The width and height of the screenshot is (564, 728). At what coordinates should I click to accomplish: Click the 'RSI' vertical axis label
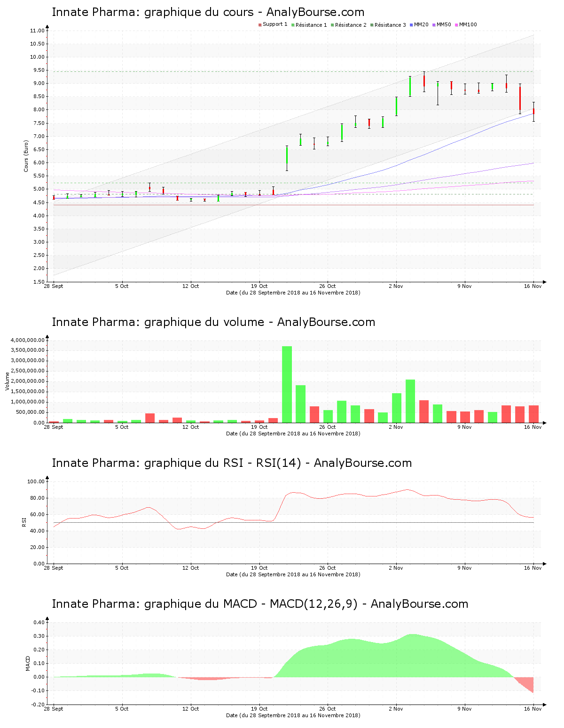tap(24, 522)
